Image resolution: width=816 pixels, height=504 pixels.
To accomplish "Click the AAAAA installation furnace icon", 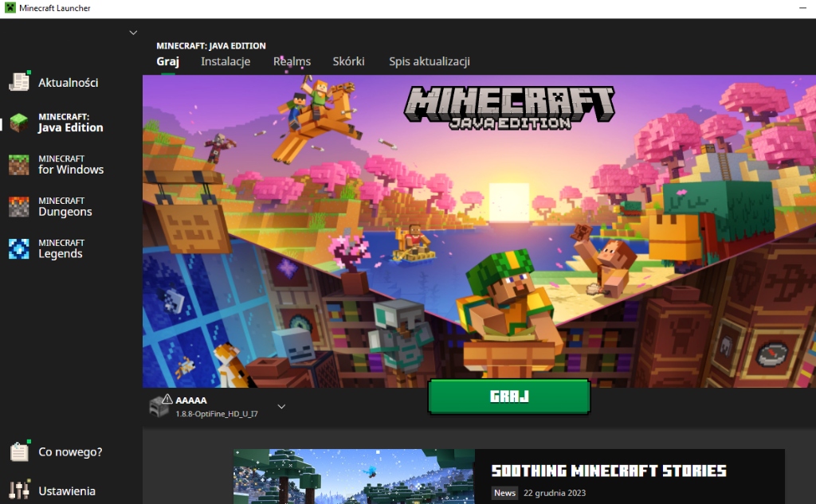I will 159,406.
